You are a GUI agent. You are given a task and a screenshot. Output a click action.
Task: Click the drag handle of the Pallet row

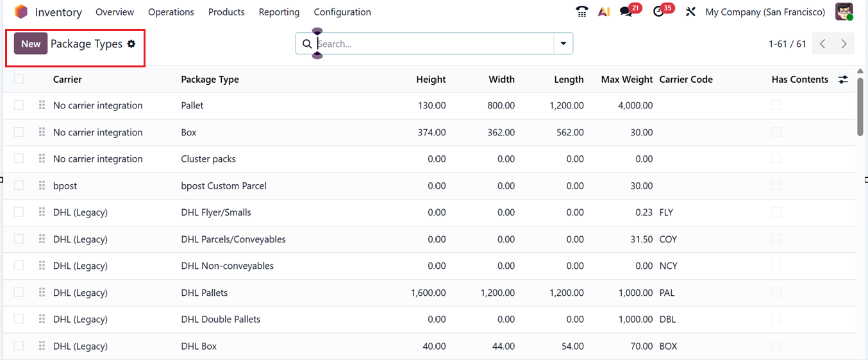pyautogui.click(x=42, y=105)
